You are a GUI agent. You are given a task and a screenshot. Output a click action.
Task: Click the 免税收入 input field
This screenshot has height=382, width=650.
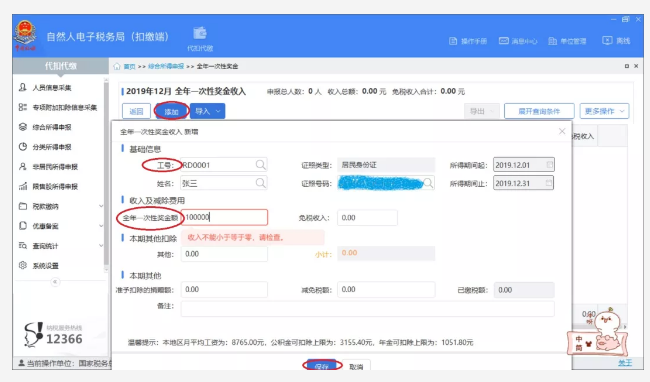point(367,218)
